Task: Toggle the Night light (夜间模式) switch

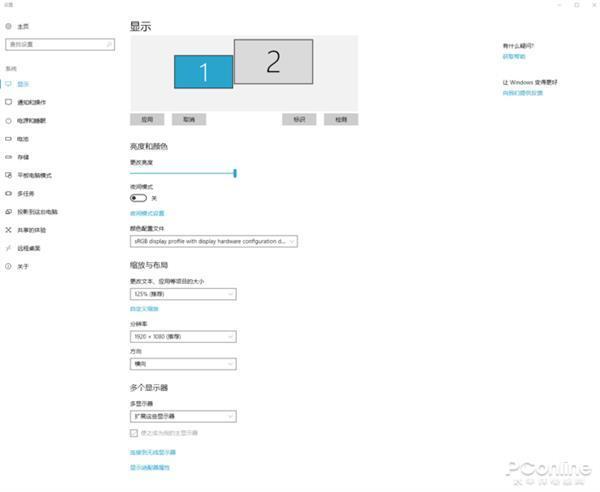Action: click(x=138, y=198)
